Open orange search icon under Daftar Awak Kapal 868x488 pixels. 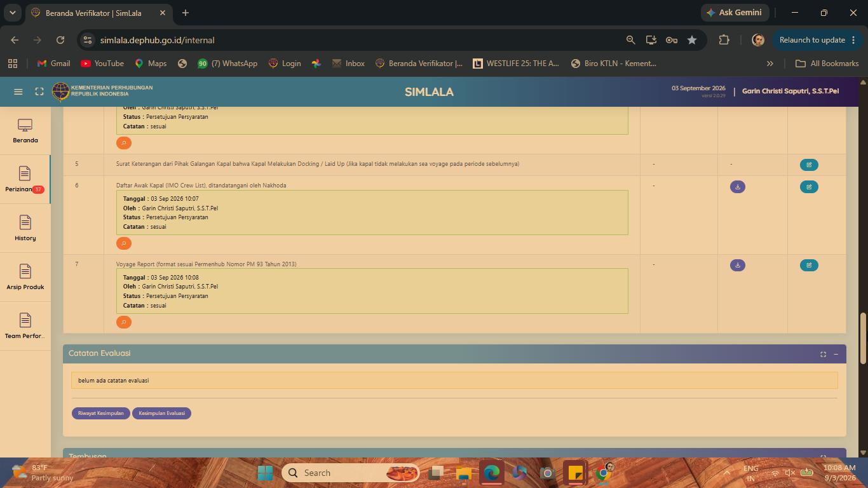pyautogui.click(x=124, y=243)
